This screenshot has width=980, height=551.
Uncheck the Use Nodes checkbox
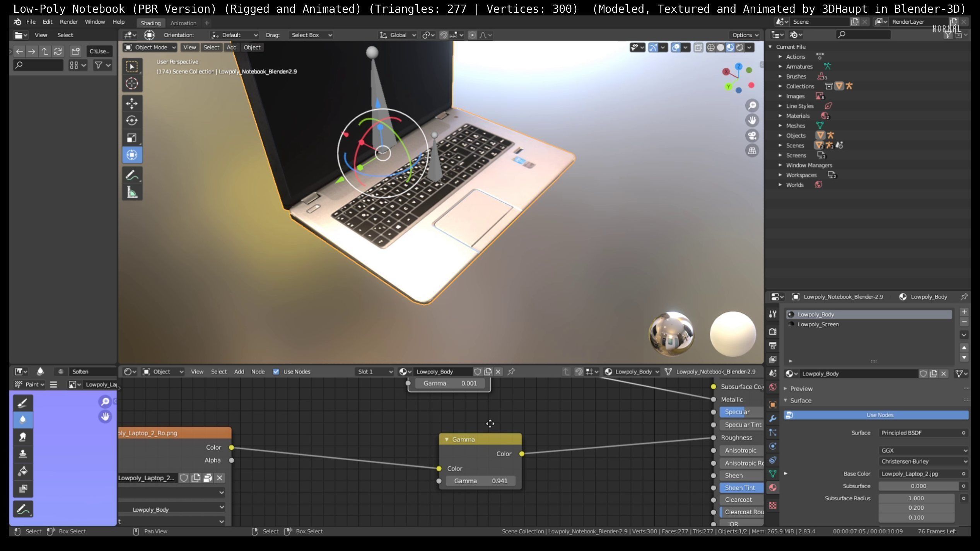(276, 372)
